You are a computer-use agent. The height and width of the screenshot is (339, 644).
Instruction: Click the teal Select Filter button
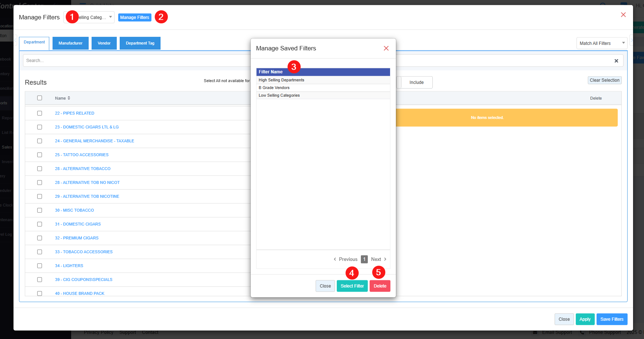pos(352,286)
